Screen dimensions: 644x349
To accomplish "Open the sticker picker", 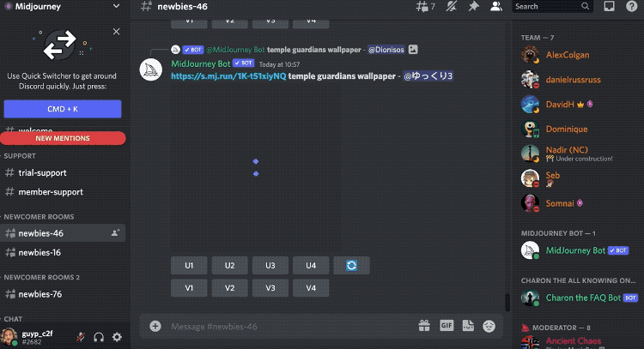I will click(x=468, y=326).
